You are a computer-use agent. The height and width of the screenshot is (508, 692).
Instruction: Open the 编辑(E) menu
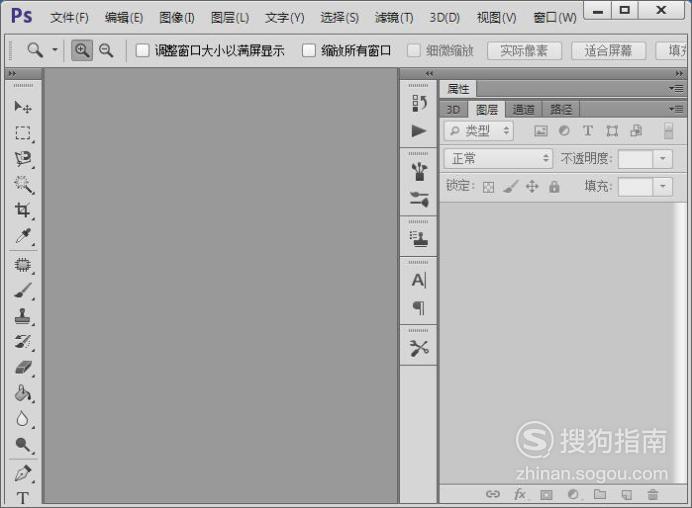tap(124, 18)
